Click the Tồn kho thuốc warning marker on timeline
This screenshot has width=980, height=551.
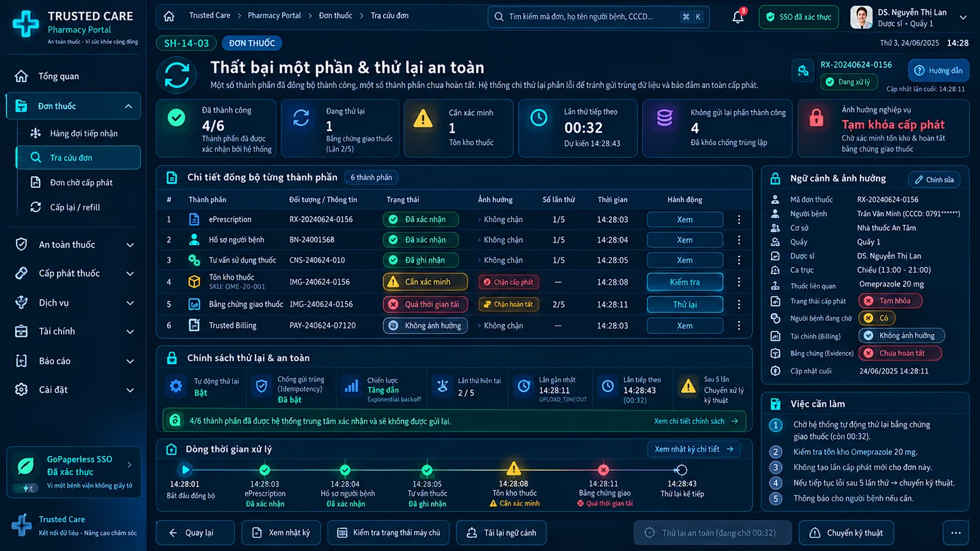pyautogui.click(x=513, y=469)
